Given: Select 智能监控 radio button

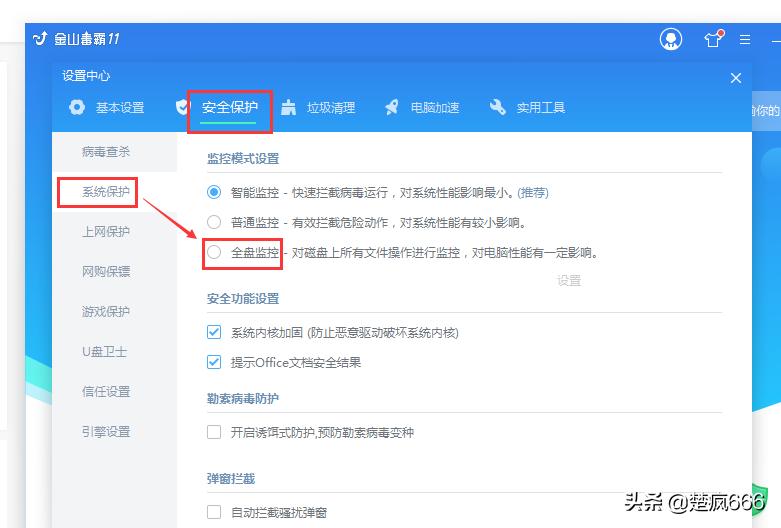Looking at the screenshot, I should coord(214,192).
